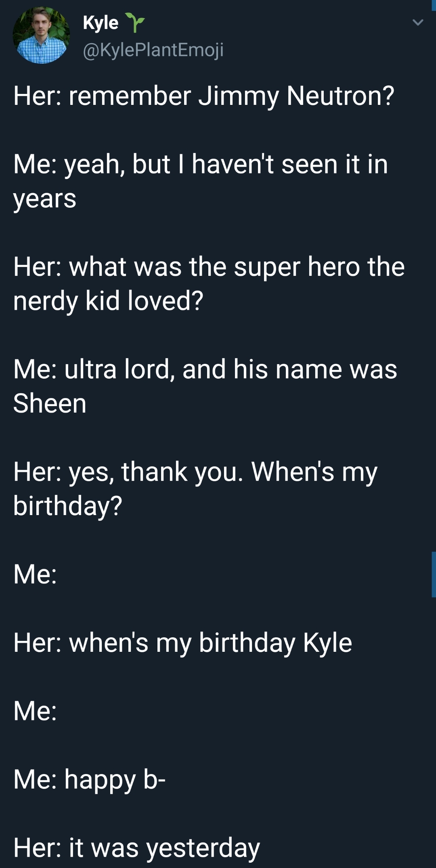Open the @KylePlantEmoji handle link
Image resolution: width=436 pixels, height=868 pixels.
(x=153, y=50)
